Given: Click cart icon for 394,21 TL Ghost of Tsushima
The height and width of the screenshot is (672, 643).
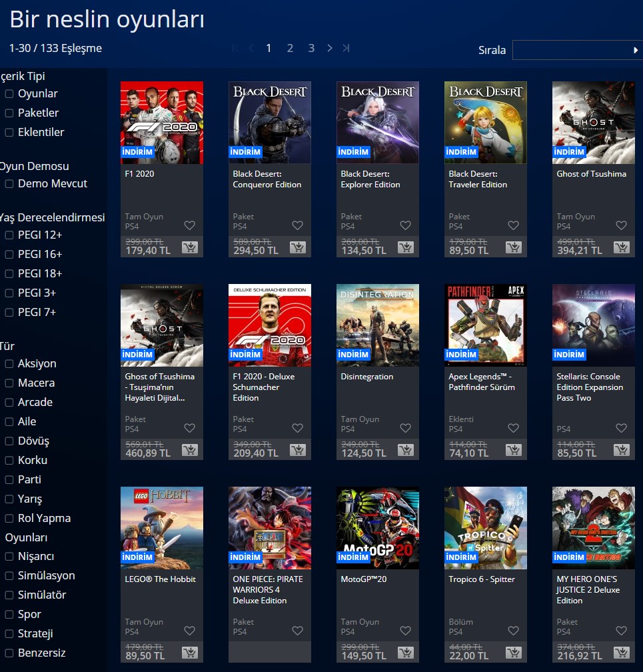Looking at the screenshot, I should [622, 247].
